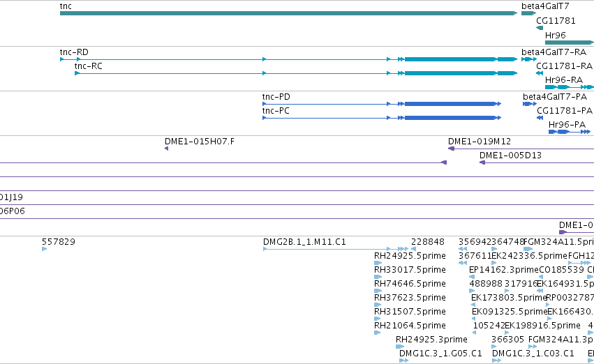Click the 557829 feature label
Screen dimensions: 594x364
click(x=59, y=242)
